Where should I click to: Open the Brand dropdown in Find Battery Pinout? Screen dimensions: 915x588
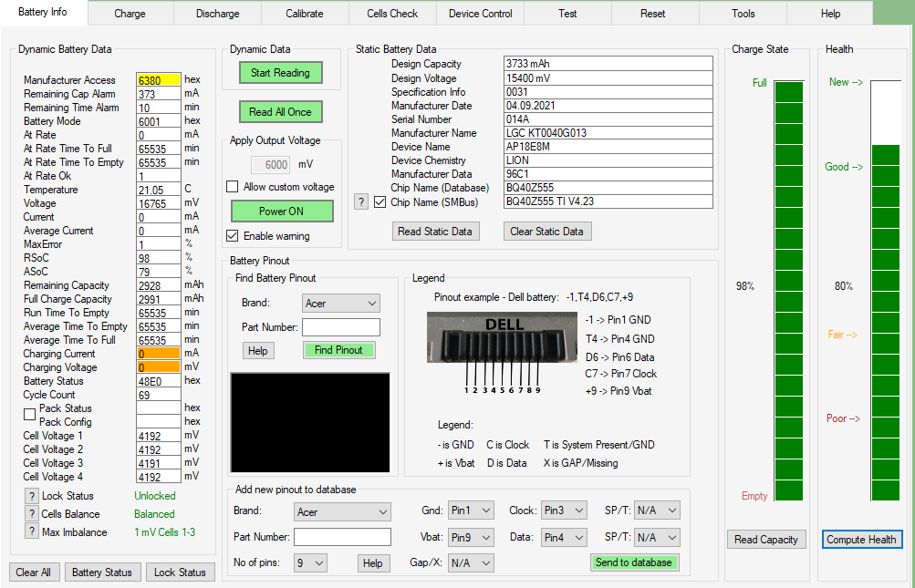tap(341, 304)
